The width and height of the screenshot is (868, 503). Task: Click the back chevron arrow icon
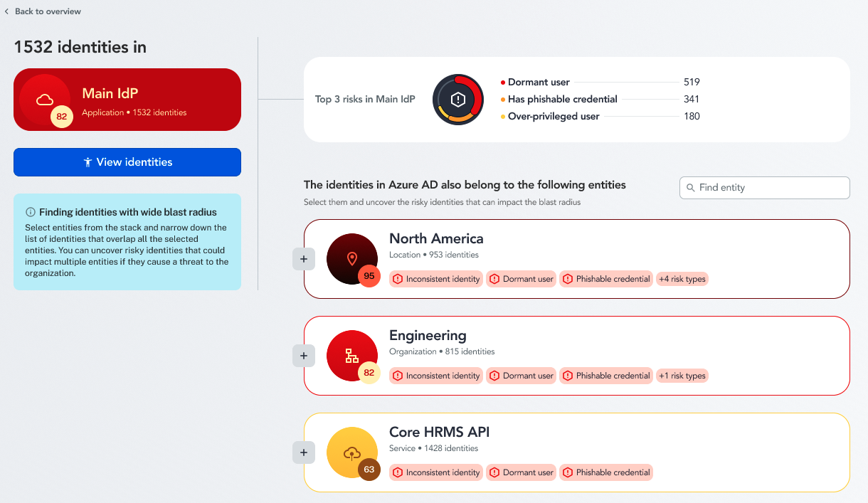[6, 11]
